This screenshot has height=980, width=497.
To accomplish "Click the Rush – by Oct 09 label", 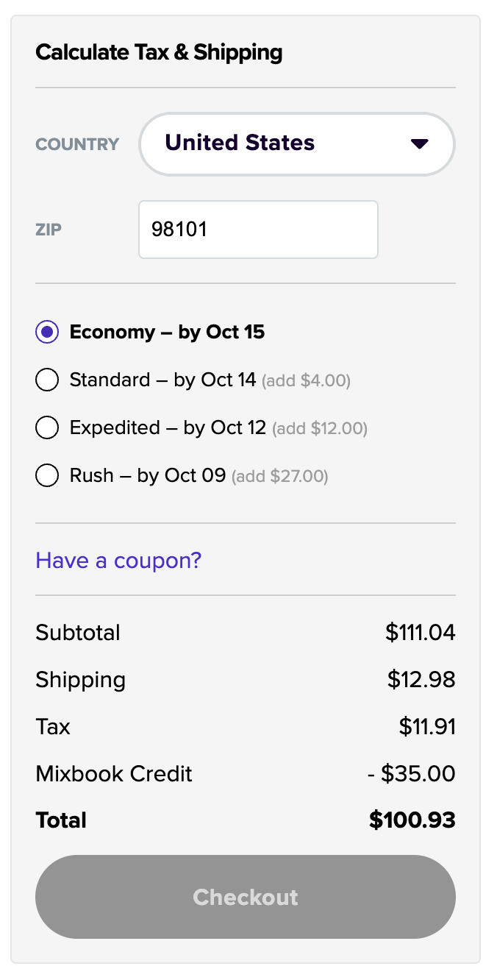I will [147, 475].
